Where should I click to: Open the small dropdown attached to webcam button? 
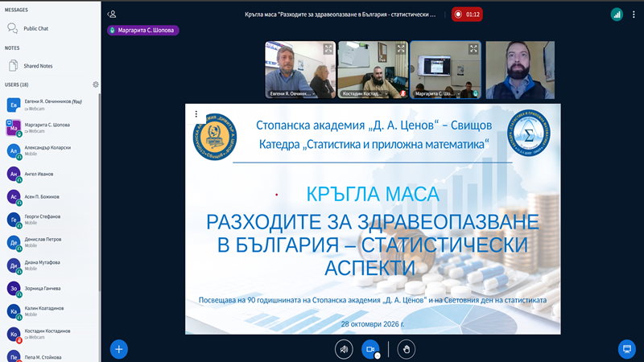378,356
